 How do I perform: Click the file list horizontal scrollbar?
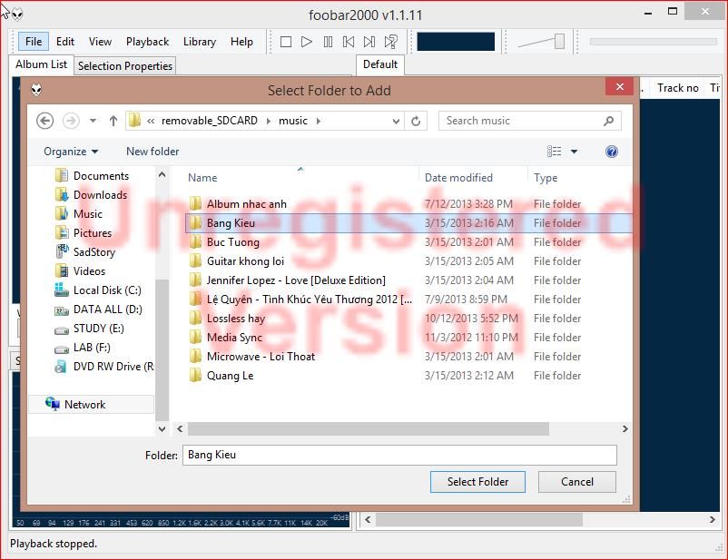pyautogui.click(x=369, y=428)
